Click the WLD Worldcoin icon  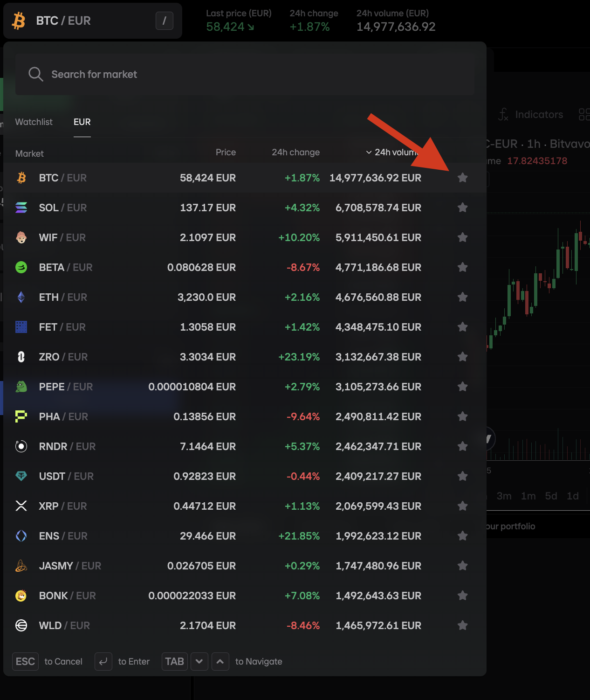pos(21,625)
